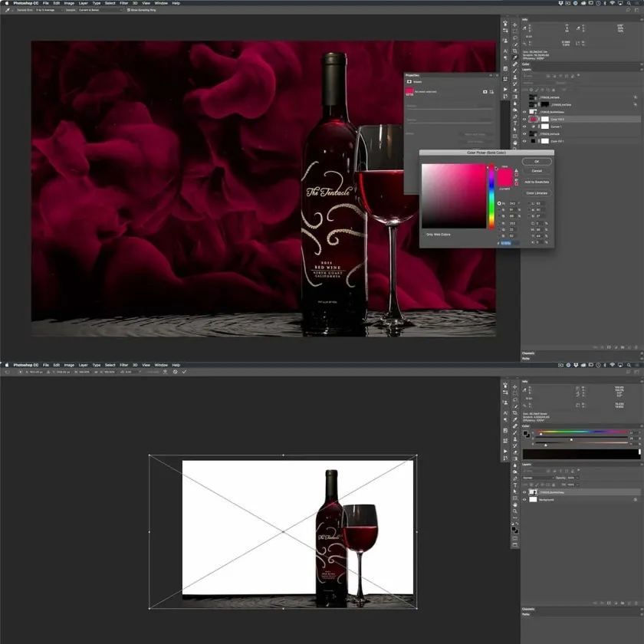Select the Move tool in lower toolbar

[514, 386]
